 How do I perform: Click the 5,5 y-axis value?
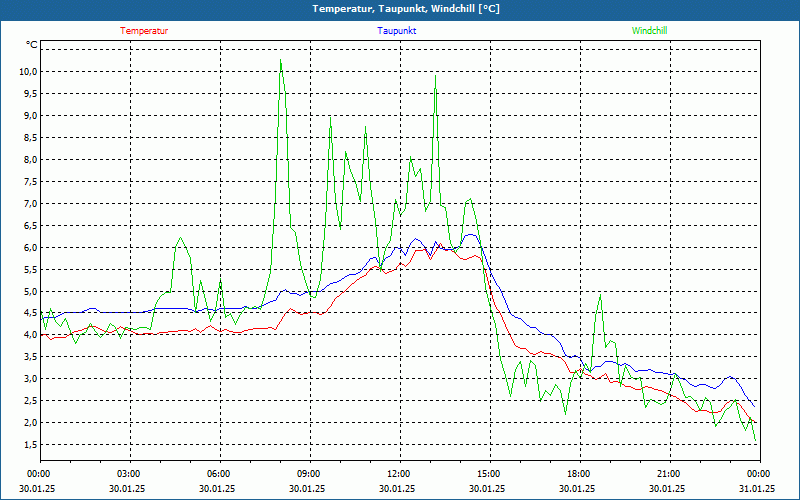point(30,269)
